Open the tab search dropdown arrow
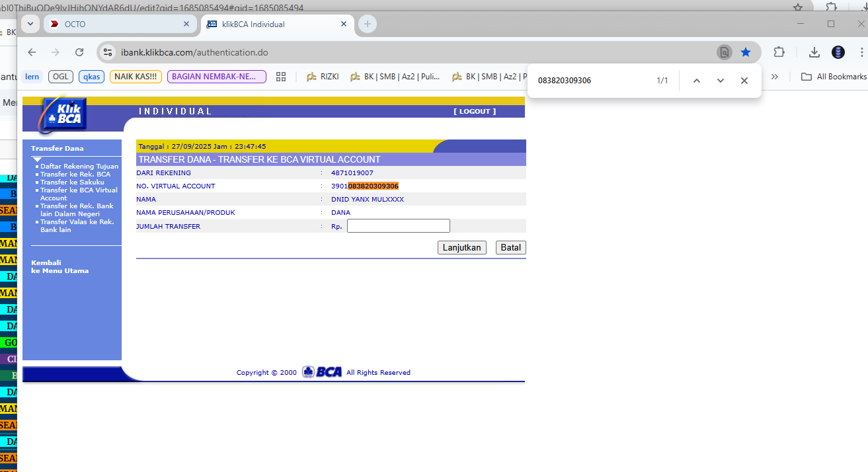 click(30, 24)
